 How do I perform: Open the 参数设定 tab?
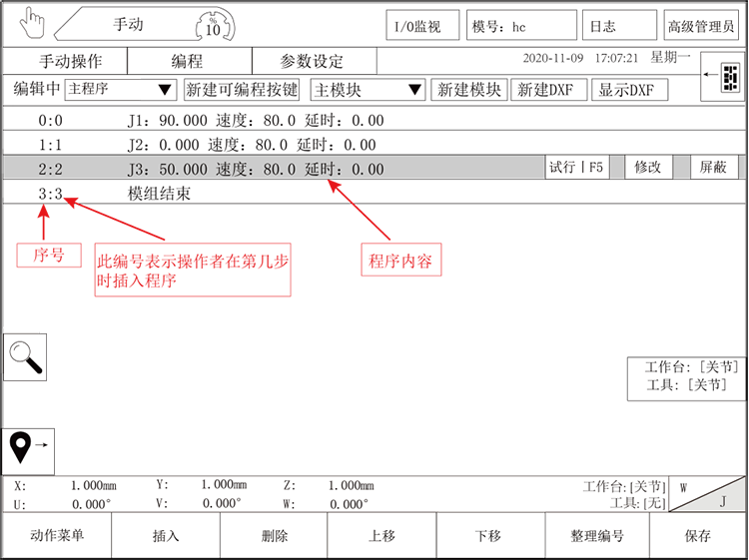pyautogui.click(x=313, y=62)
